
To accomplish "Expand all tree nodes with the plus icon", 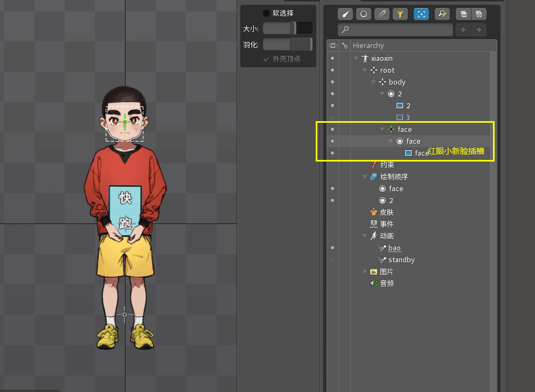I will (x=479, y=14).
